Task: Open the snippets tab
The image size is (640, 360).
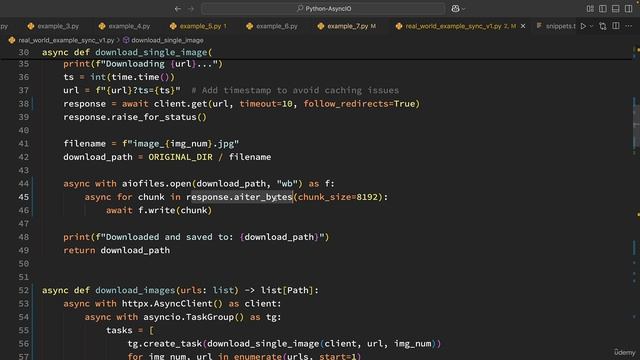Action: point(556,26)
